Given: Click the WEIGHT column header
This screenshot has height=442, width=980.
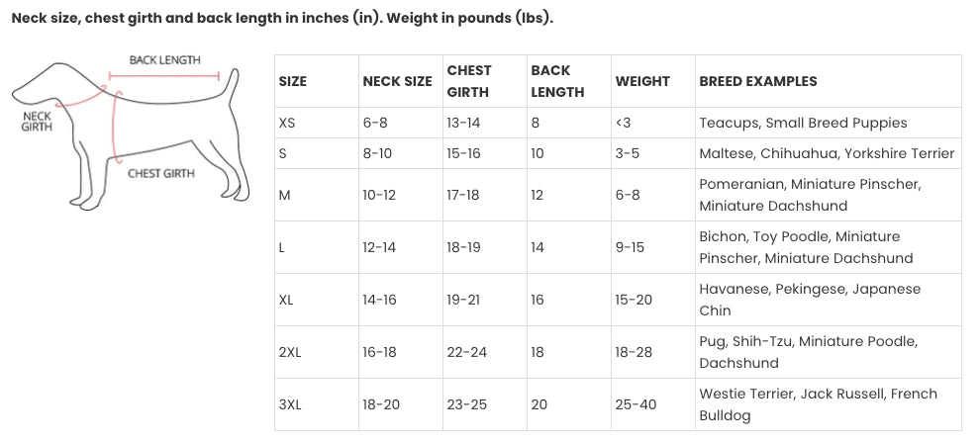Looking at the screenshot, I should (x=642, y=81).
